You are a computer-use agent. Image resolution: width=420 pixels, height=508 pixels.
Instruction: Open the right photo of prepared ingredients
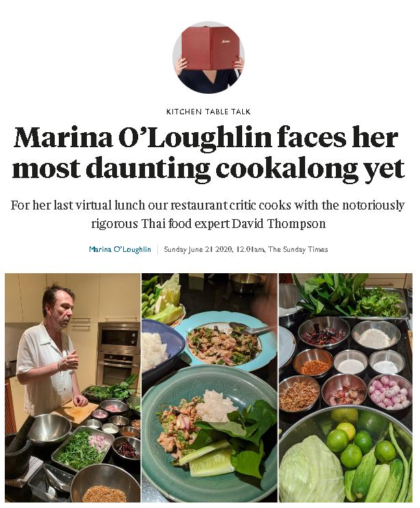click(x=345, y=388)
